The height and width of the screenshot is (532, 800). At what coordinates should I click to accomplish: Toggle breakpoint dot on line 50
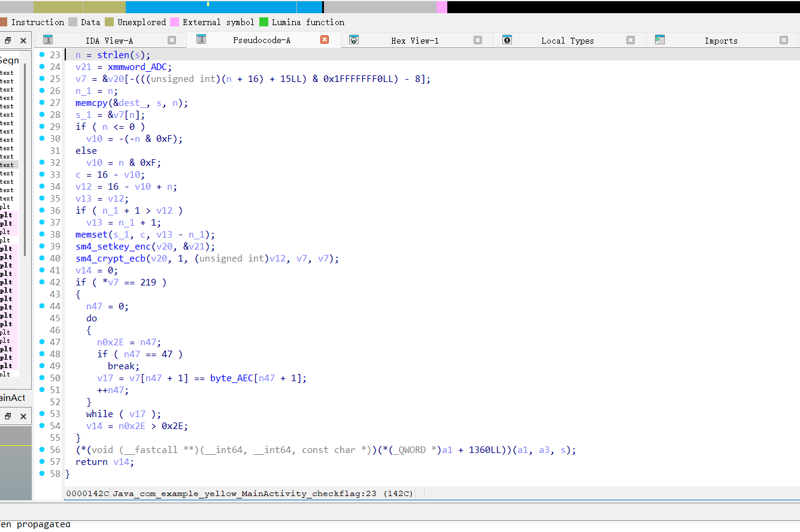tap(42, 378)
